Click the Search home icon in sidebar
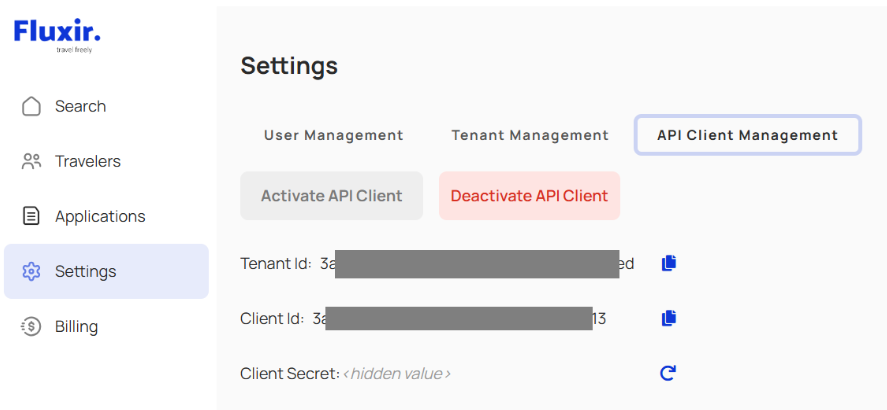The image size is (887, 410). [32, 106]
